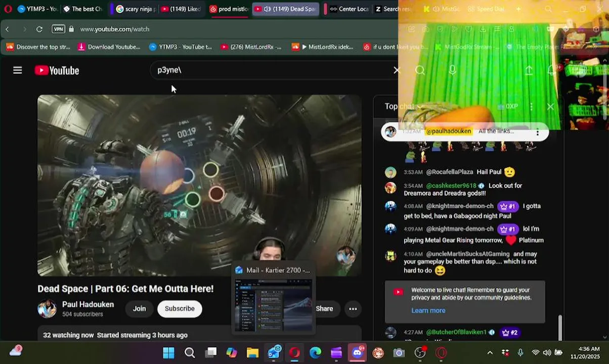Click the live chat scrollbar
Image resolution: width=609 pixels, height=364 pixels.
coord(559,328)
